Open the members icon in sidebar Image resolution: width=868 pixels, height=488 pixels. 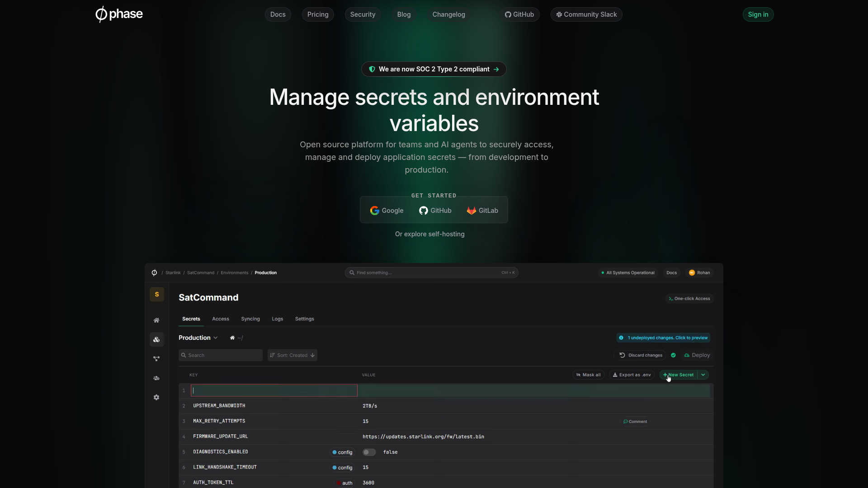pyautogui.click(x=156, y=378)
